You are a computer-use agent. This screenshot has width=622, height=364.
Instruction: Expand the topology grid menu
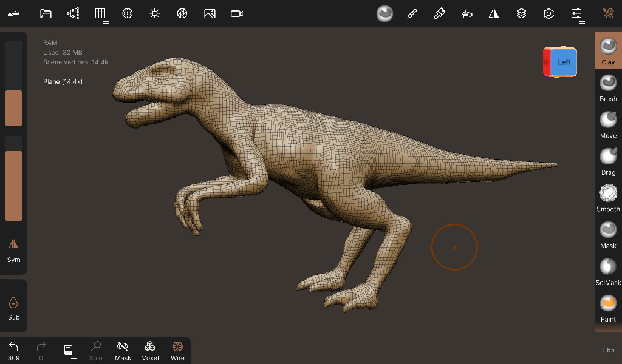pyautogui.click(x=101, y=15)
